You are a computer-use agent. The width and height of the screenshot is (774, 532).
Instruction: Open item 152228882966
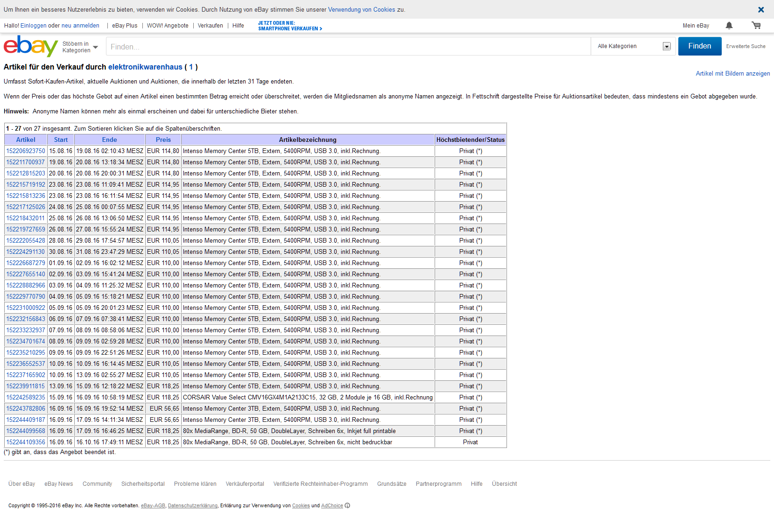(x=26, y=286)
